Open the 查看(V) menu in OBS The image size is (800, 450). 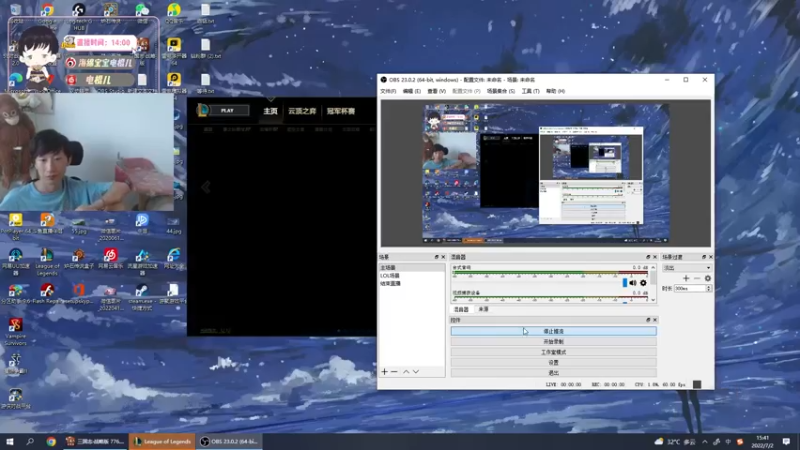436,91
